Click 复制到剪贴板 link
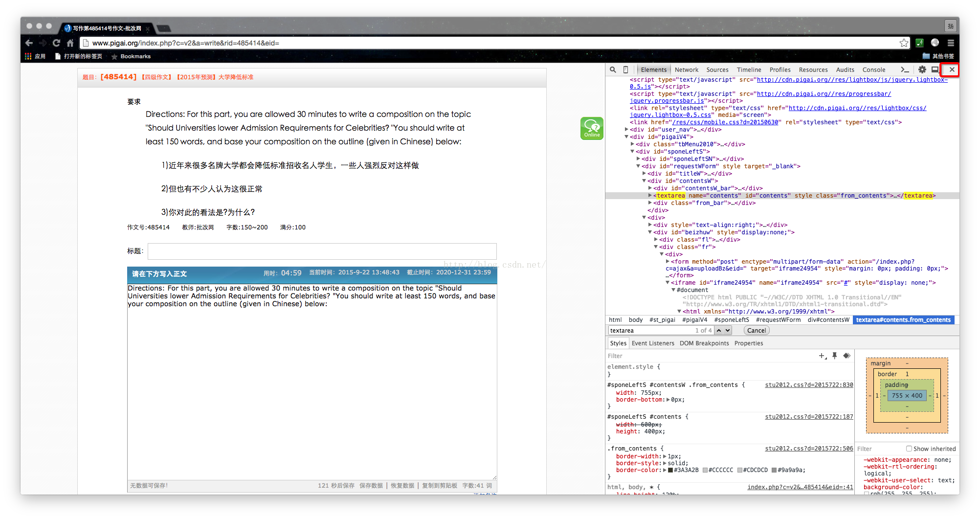The width and height of the screenshot is (980, 519). pyautogui.click(x=440, y=486)
